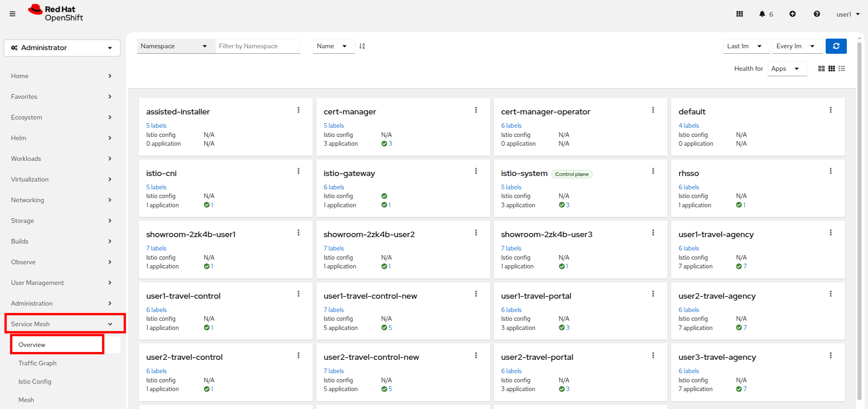Click the 7 labels link in user1-travel-control-new
Viewport: 868px width, 409px height.
[x=333, y=310]
